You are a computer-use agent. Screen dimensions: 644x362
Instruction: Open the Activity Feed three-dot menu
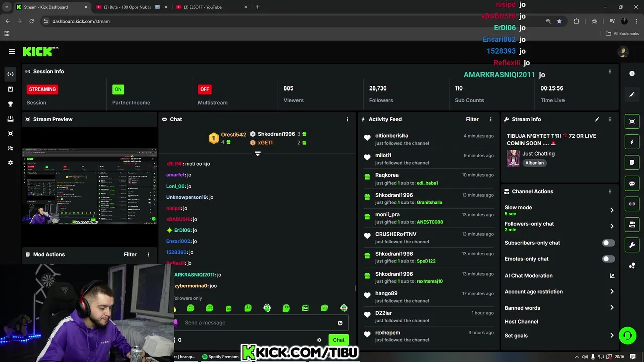[x=491, y=119]
